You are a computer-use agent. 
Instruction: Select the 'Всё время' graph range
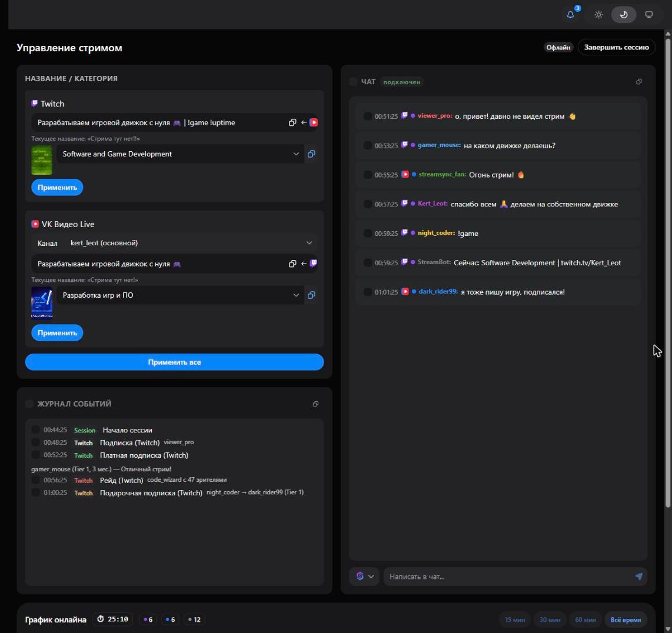tap(626, 619)
